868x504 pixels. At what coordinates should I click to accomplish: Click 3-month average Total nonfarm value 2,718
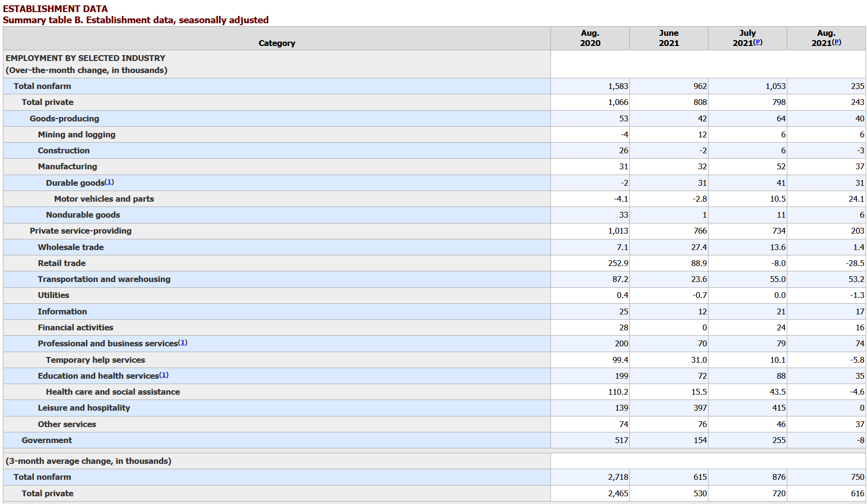tap(618, 477)
